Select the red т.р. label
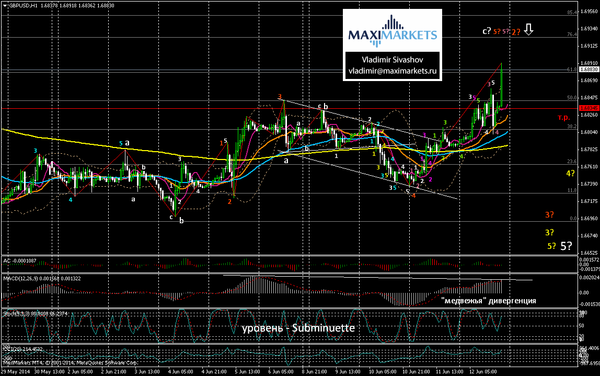This screenshot has height=376, width=600. pyautogui.click(x=563, y=117)
